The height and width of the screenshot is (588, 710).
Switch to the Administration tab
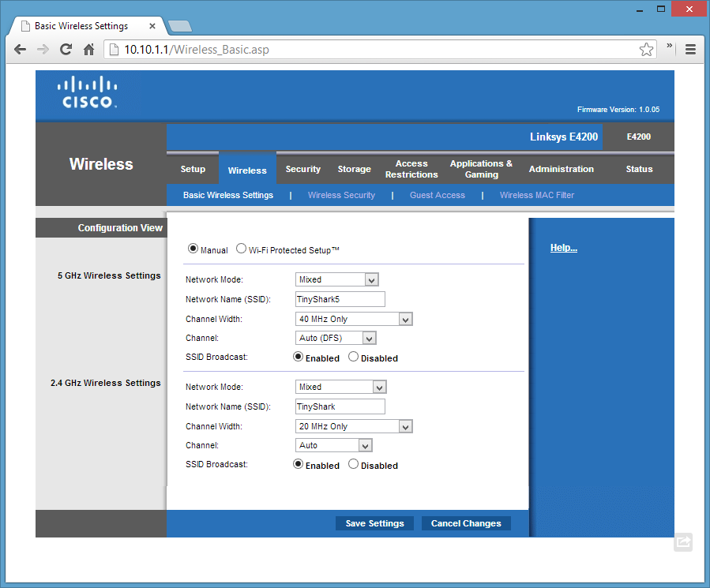pyautogui.click(x=561, y=169)
